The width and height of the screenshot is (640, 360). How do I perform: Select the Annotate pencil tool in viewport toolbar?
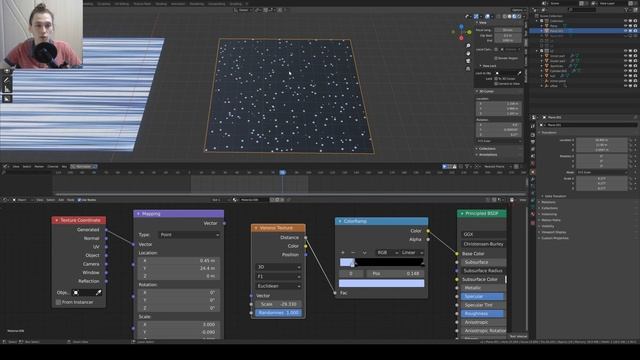[7, 80]
